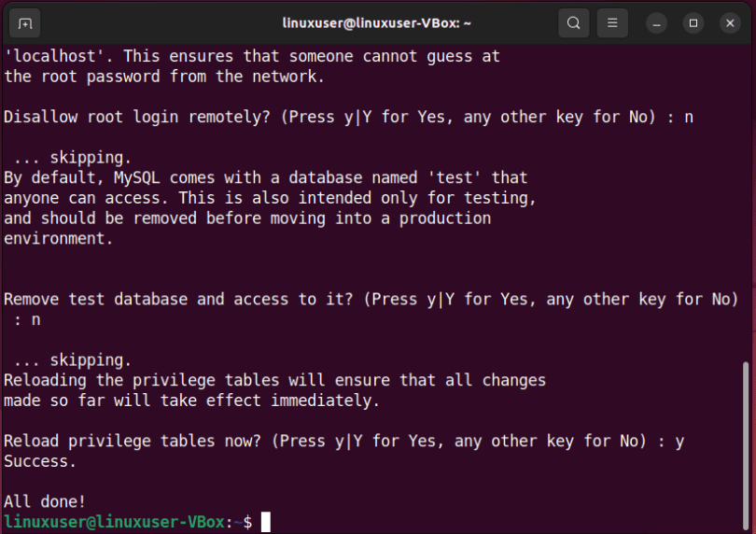Viewport: 756px width, 534px height.
Task: Click the second '... skipping.' line
Action: [72, 359]
